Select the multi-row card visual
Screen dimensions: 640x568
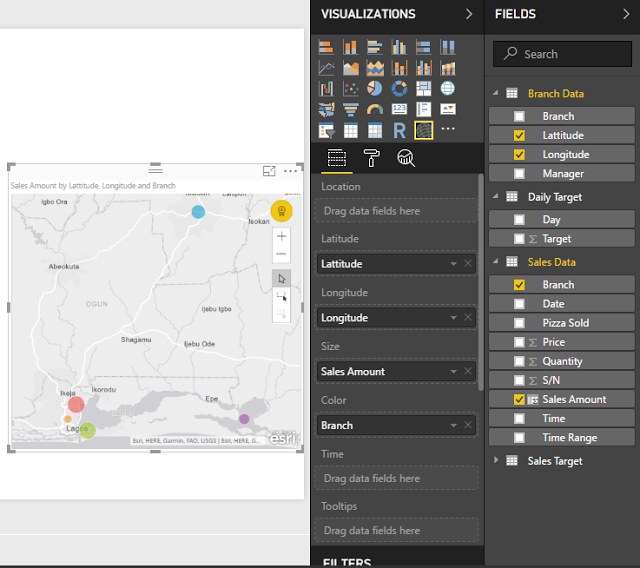(x=424, y=109)
